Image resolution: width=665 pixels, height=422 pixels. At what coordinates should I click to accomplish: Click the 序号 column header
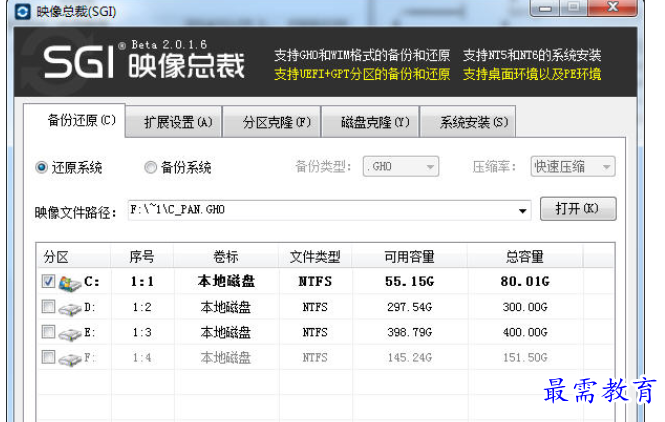[x=142, y=257]
